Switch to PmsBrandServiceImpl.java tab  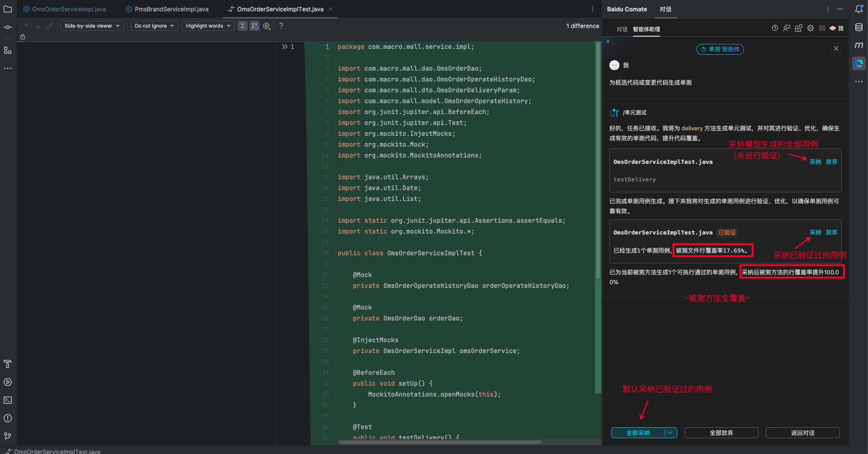pyautogui.click(x=168, y=9)
